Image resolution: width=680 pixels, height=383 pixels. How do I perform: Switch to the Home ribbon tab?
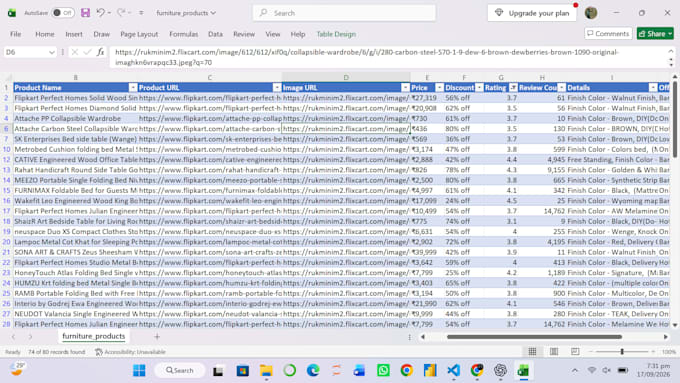pos(45,34)
